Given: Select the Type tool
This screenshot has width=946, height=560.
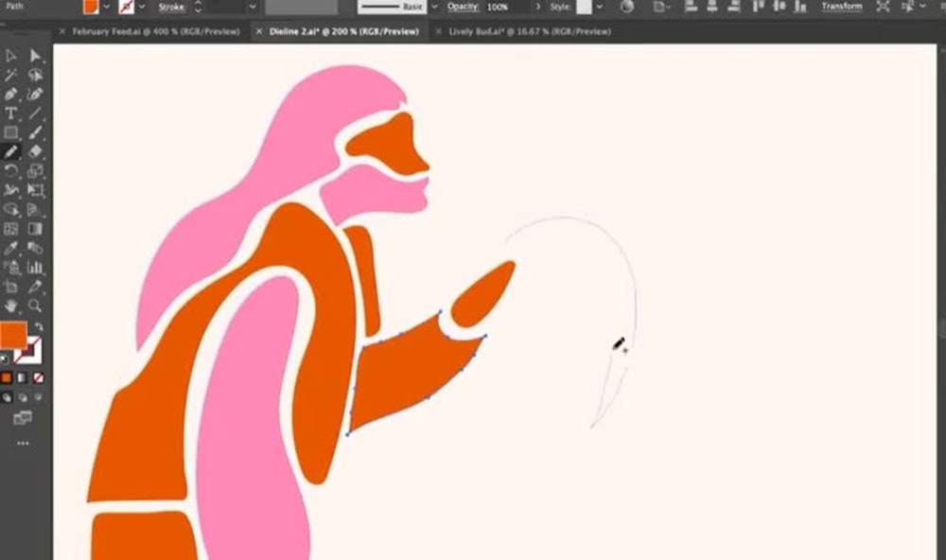Looking at the screenshot, I should pyautogui.click(x=10, y=114).
